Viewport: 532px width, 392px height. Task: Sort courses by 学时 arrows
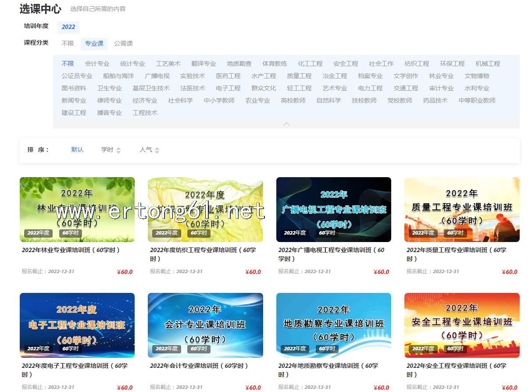pyautogui.click(x=118, y=150)
